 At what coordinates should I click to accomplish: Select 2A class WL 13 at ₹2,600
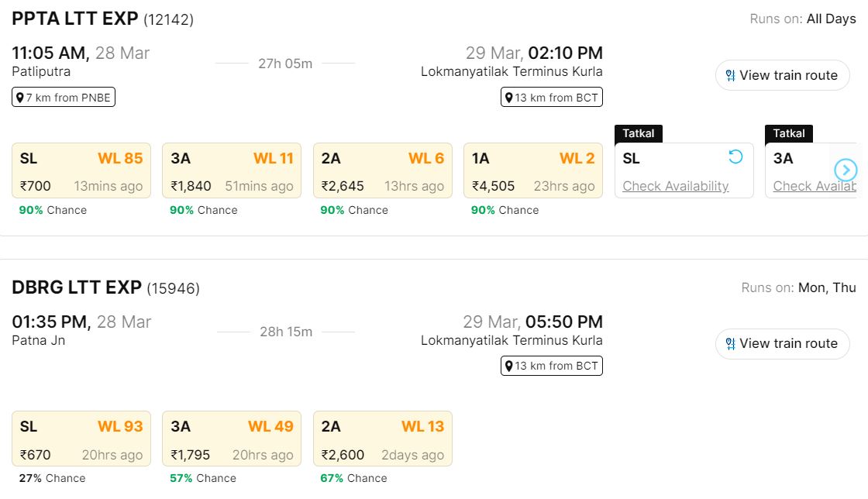382,439
